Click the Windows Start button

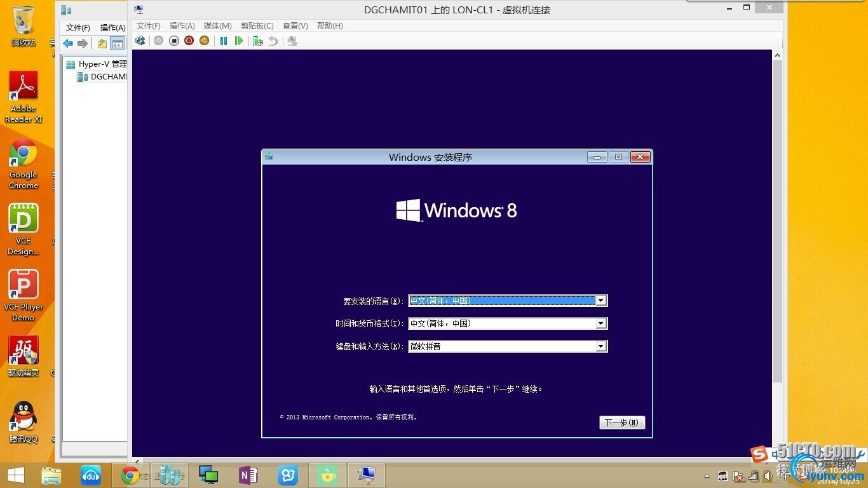15,475
